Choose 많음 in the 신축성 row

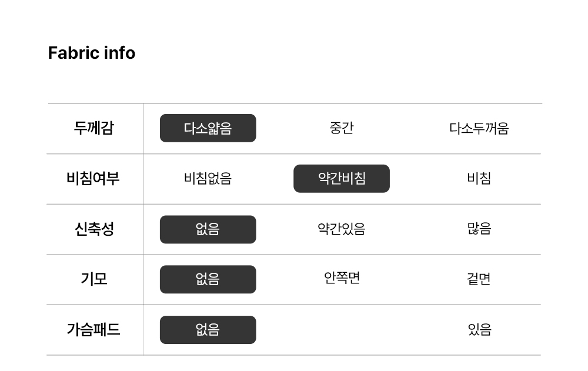(x=479, y=229)
